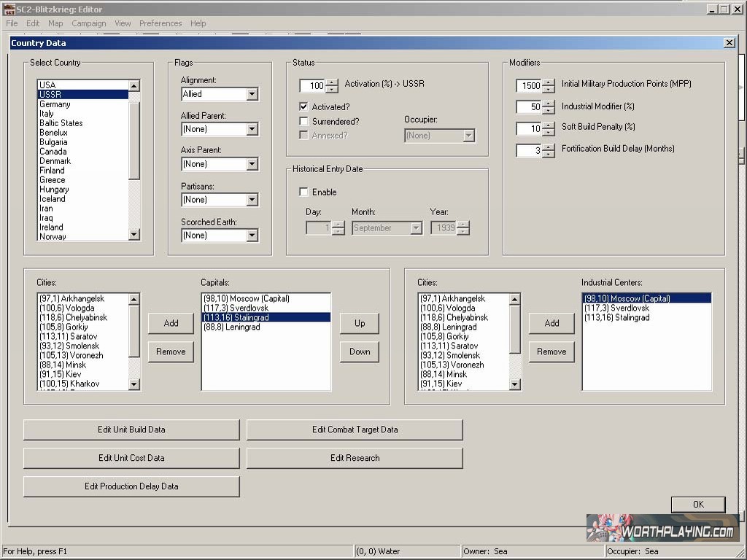Increase the Industrial Modifier spinner

(549, 104)
